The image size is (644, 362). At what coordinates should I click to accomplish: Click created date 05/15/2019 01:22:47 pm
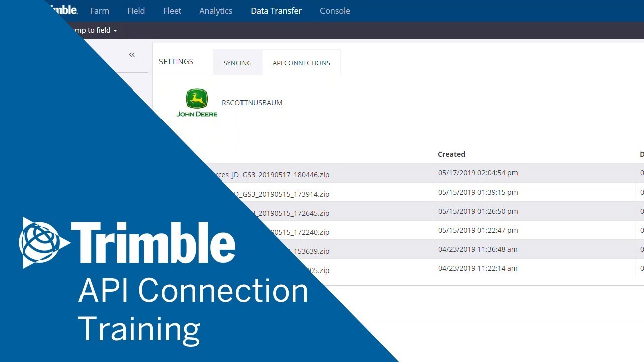478,230
